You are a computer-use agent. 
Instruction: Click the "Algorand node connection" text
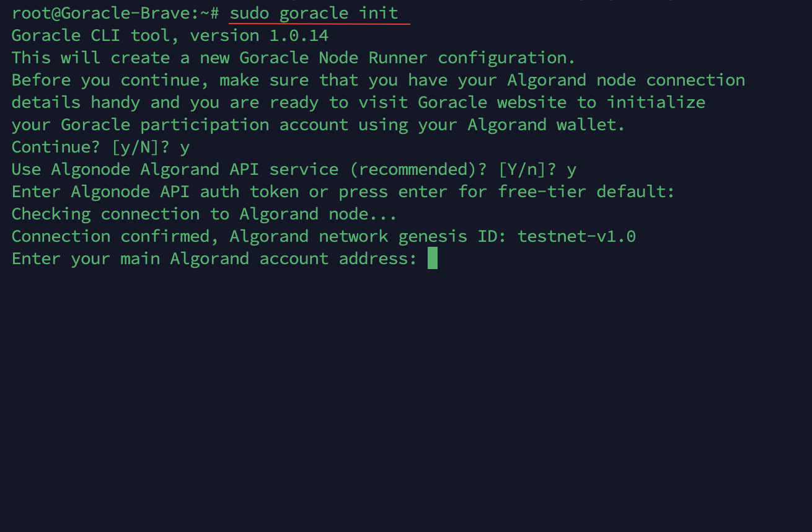(626, 80)
